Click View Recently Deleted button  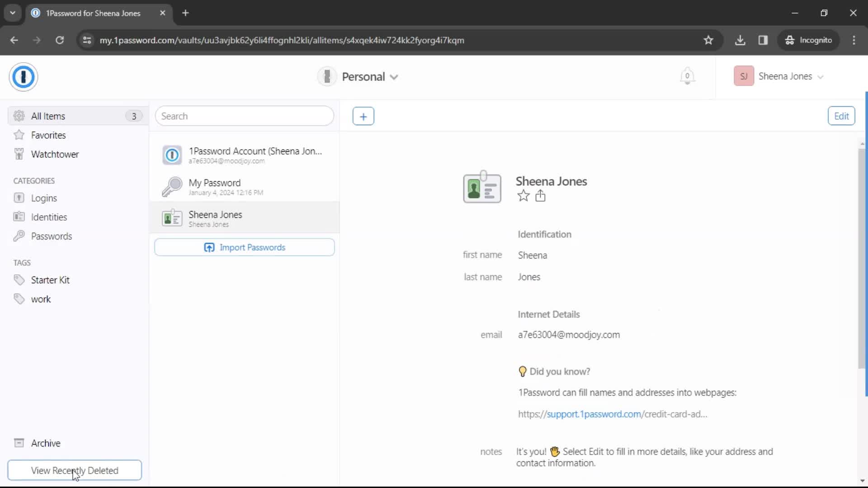(75, 470)
